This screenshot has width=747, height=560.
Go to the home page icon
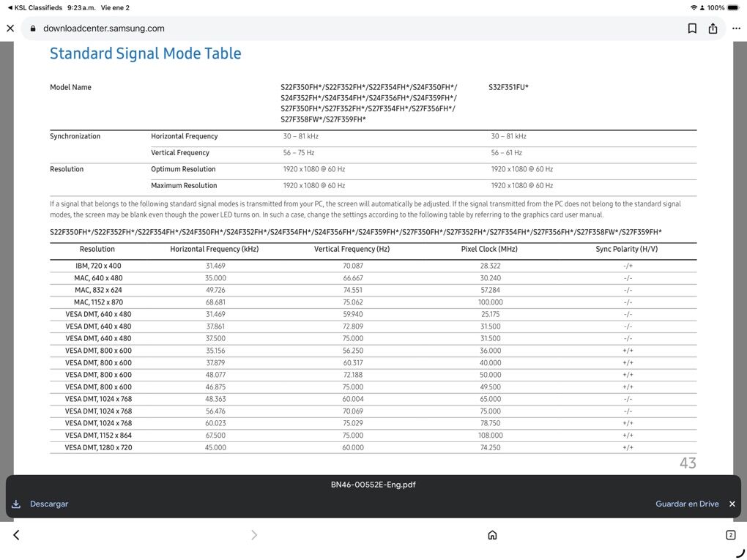tap(492, 535)
